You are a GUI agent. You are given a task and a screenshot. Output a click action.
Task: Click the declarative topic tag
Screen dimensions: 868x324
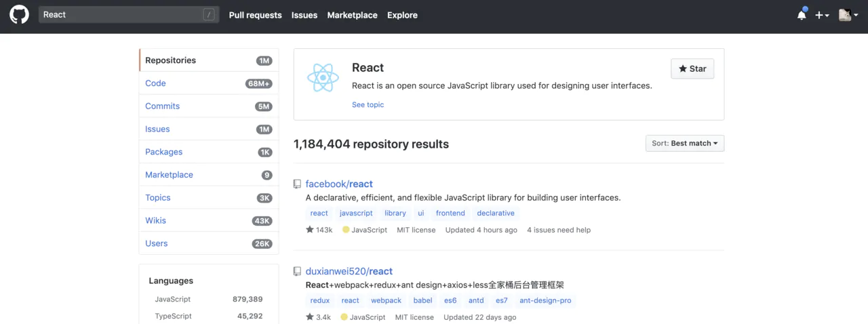pyautogui.click(x=496, y=213)
